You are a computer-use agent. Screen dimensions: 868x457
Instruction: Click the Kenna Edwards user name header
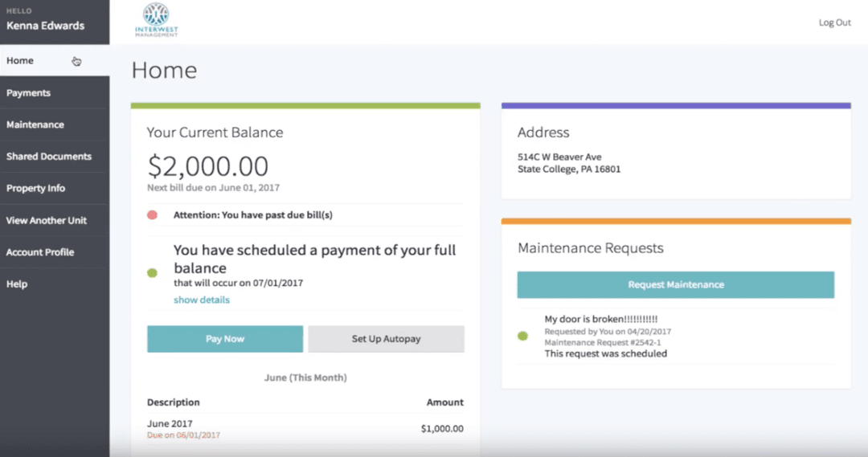[46, 26]
